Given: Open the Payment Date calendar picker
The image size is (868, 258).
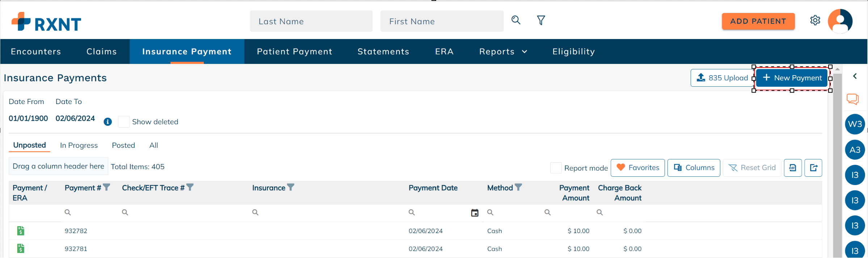Looking at the screenshot, I should coord(475,213).
